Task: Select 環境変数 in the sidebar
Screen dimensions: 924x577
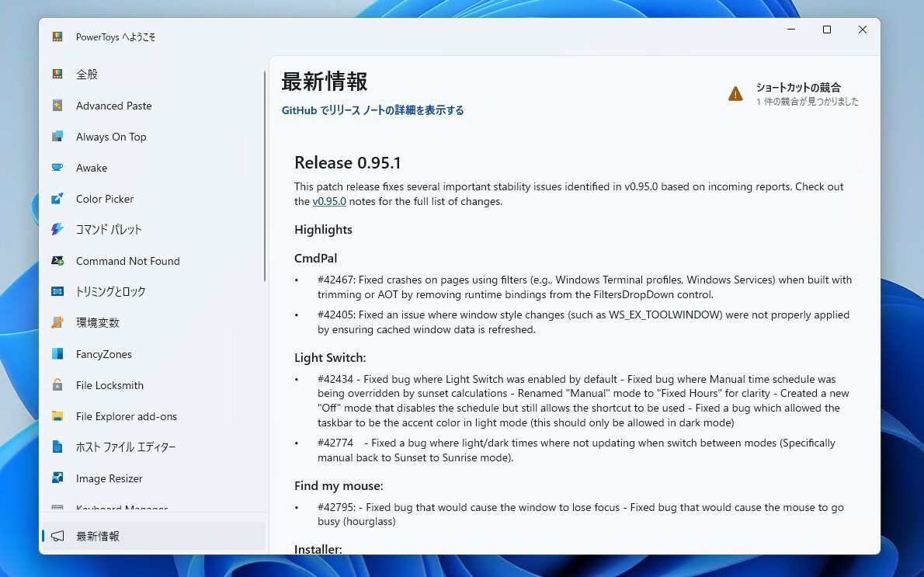Action: tap(153, 323)
